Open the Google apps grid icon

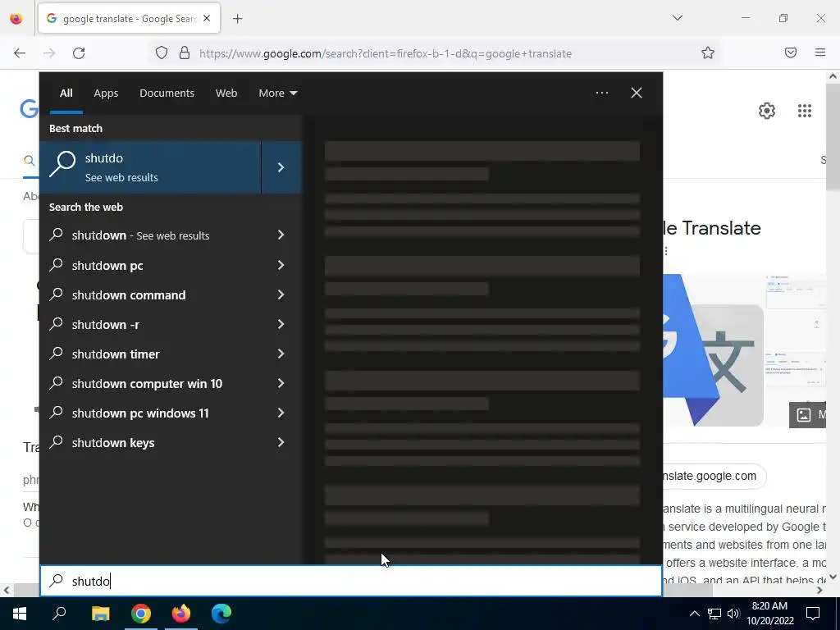click(804, 111)
